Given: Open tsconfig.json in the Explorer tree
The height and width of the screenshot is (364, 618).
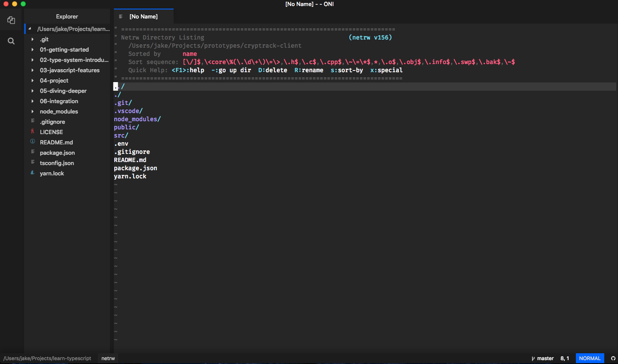Looking at the screenshot, I should 57,163.
